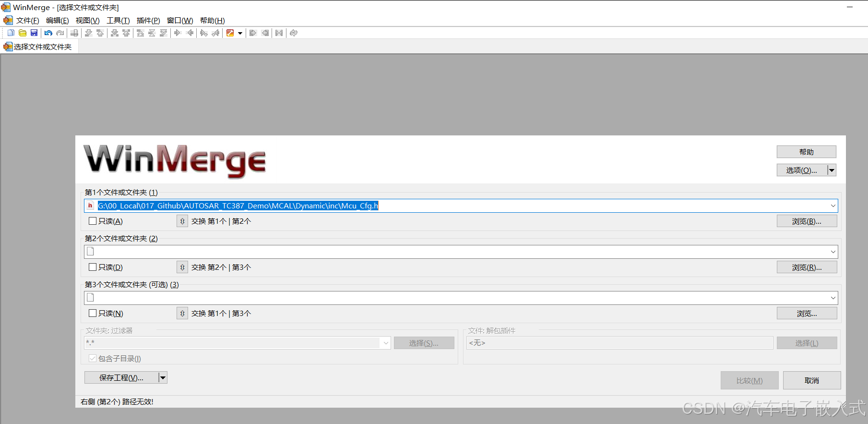Open dropdown arrow beside 选项(O)... button
Viewport: 868px width, 424px height.
tap(832, 170)
